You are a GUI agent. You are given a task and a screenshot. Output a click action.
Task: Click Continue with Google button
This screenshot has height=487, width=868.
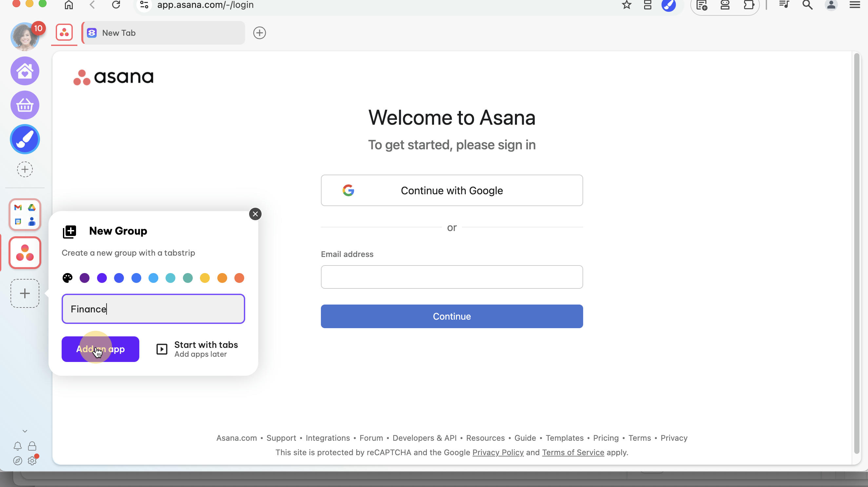coord(452,190)
